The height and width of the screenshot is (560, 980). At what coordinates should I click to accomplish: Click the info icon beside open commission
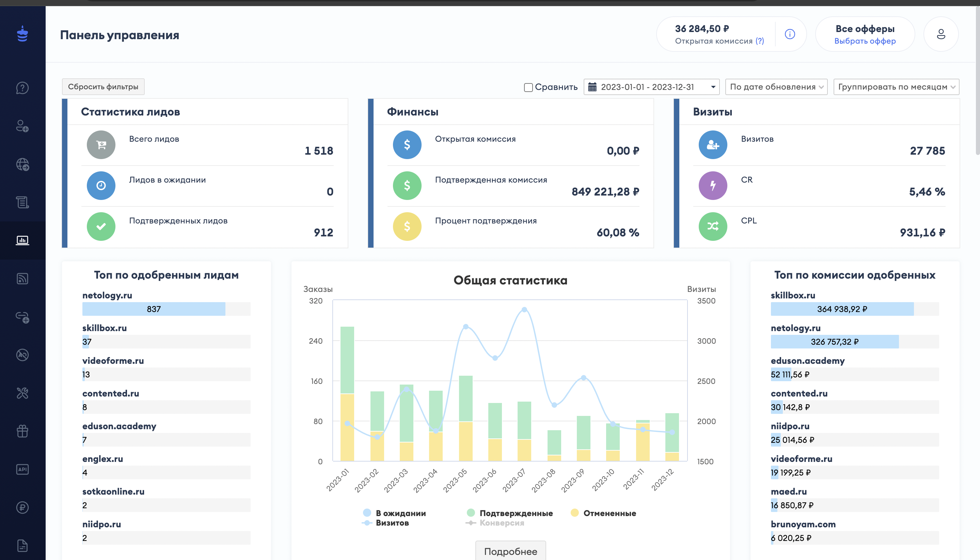[790, 34]
